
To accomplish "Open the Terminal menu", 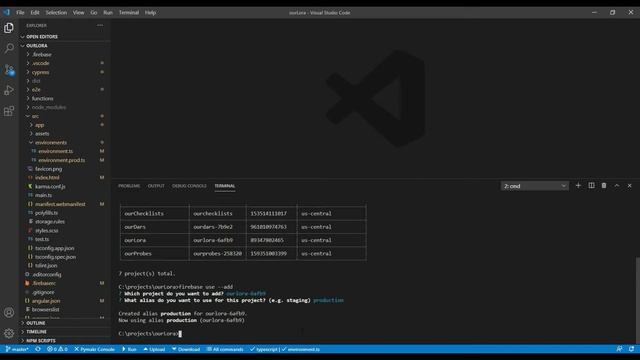I will [129, 13].
